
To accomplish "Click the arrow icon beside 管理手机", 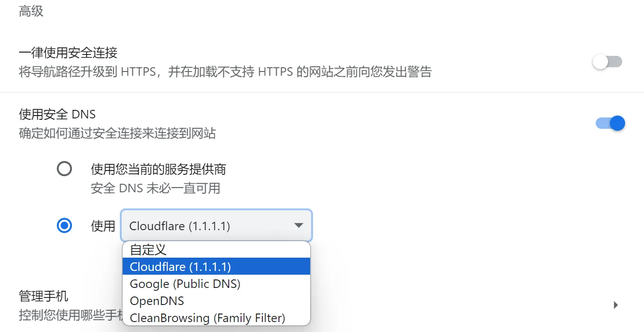I will click(616, 305).
